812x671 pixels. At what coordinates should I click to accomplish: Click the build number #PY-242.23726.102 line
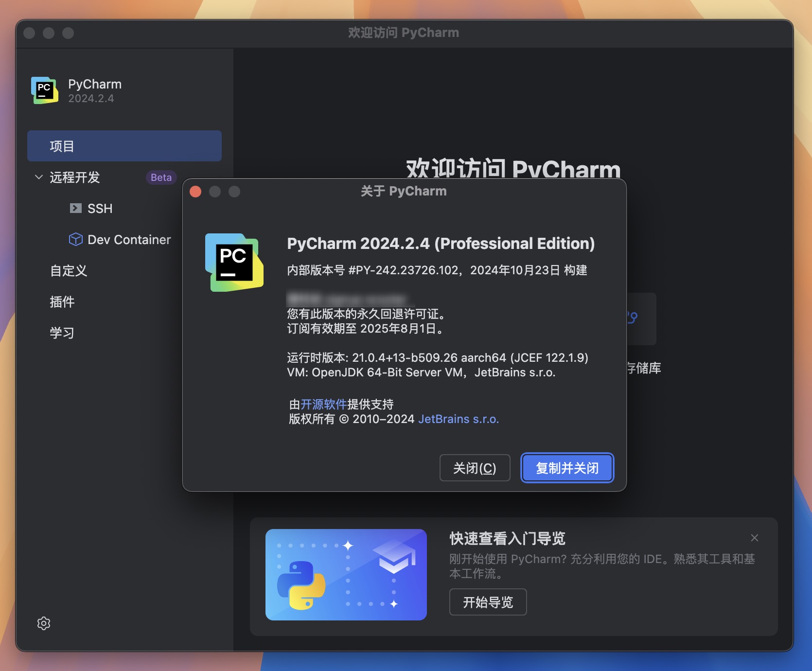[437, 270]
